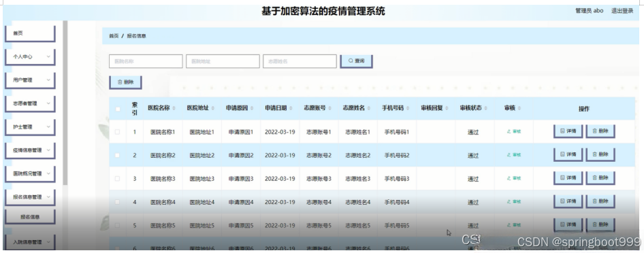
Task: Open 详情 for row 4
Action: tap(568, 201)
